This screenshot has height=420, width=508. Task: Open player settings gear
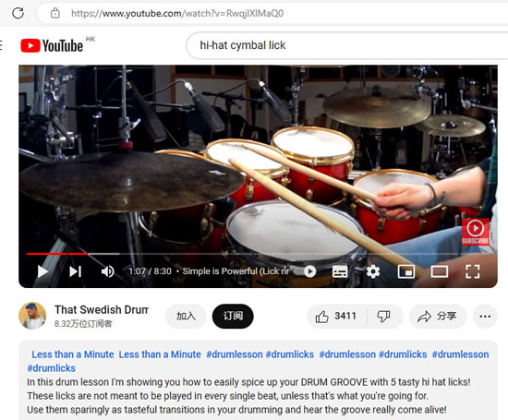point(373,271)
